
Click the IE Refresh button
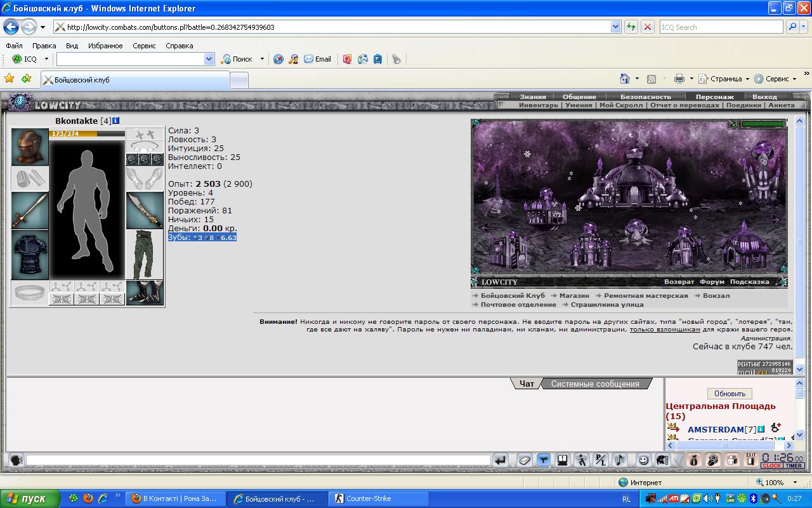(x=631, y=27)
